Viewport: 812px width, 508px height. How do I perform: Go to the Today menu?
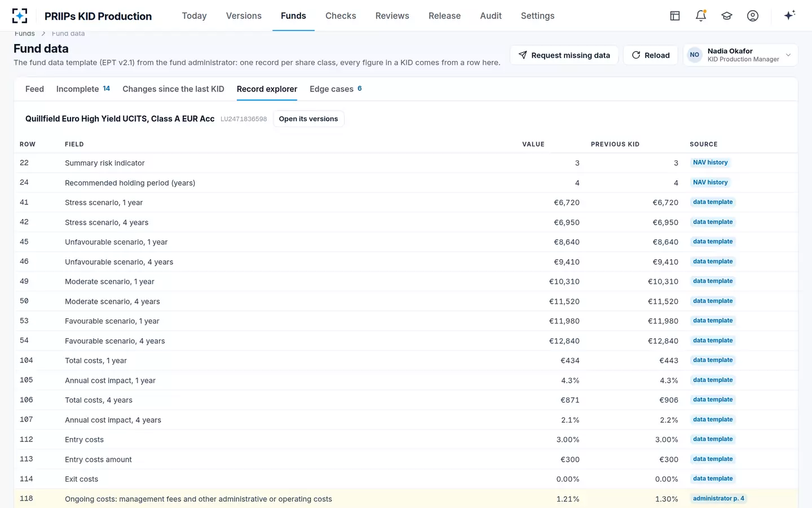[195, 16]
